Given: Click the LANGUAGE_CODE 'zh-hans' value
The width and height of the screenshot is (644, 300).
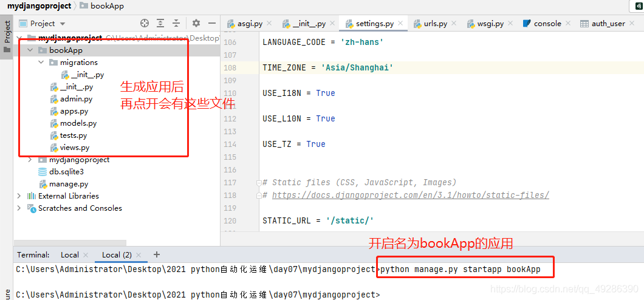Looking at the screenshot, I should tap(362, 43).
